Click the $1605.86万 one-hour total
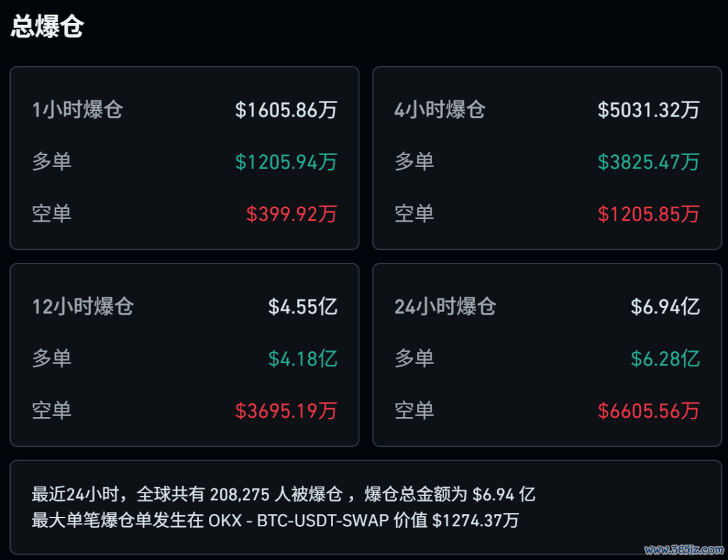The width and height of the screenshot is (728, 560). point(286,110)
